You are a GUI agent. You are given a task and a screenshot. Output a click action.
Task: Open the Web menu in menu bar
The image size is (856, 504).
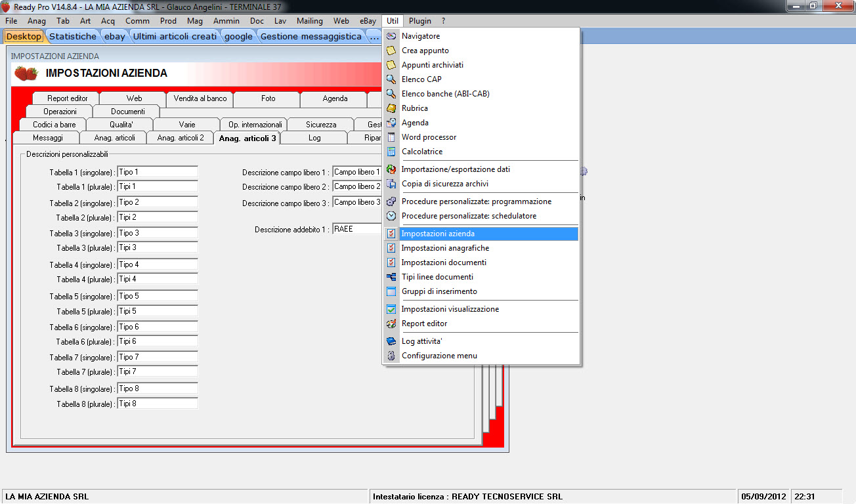tap(341, 21)
